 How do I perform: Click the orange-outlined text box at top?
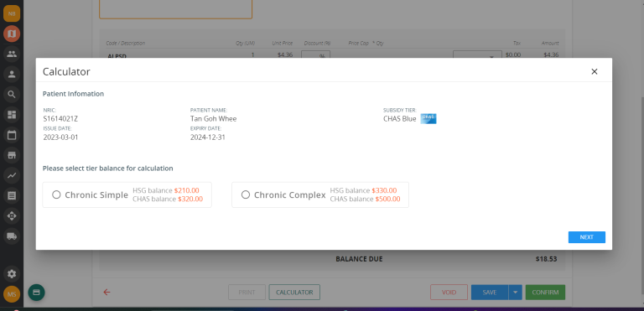coord(175,9)
